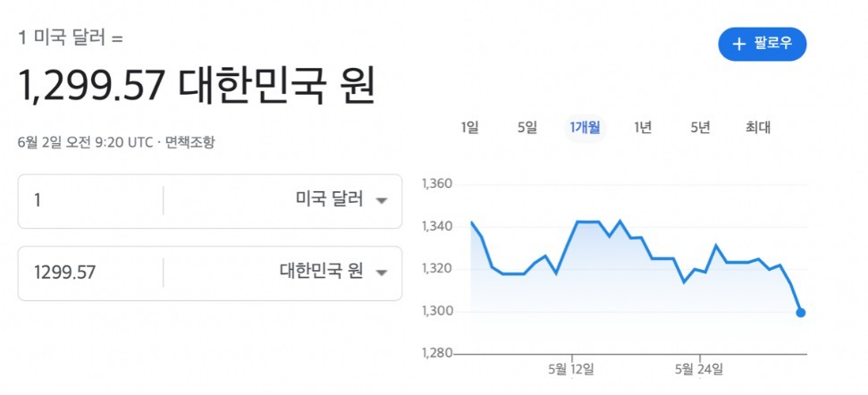Switch chart to 1년 range

(643, 128)
